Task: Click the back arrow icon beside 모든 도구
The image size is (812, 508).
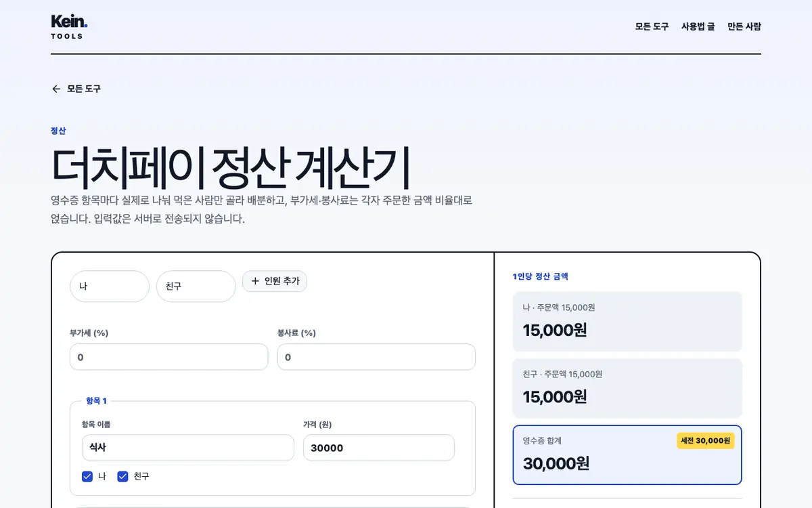Action: click(x=56, y=89)
